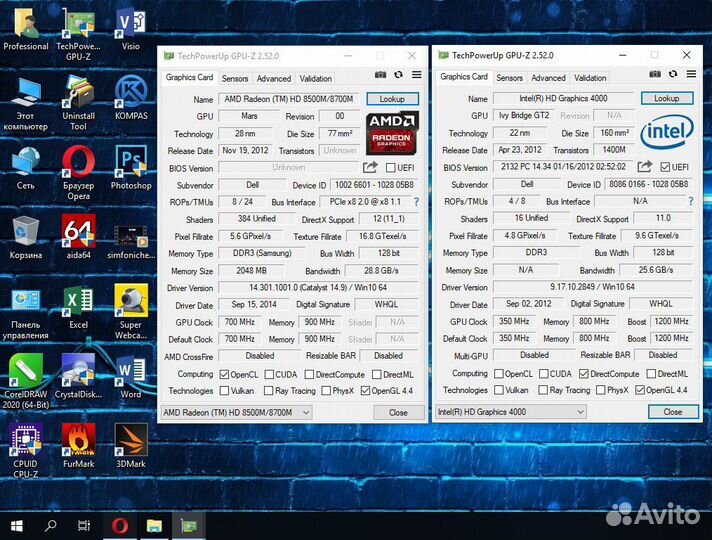712x540 pixels.
Task: Click Close button at bottom of AMD window
Action: pyautogui.click(x=398, y=412)
